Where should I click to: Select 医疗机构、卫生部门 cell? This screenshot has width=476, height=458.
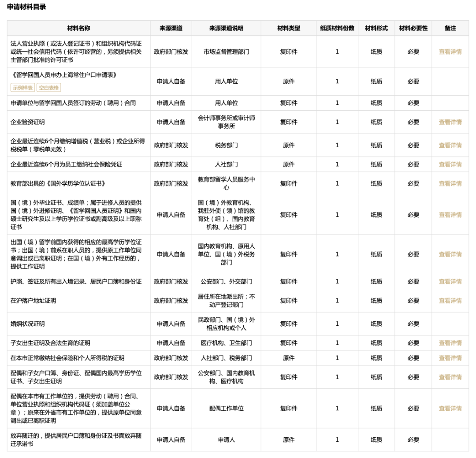(227, 343)
